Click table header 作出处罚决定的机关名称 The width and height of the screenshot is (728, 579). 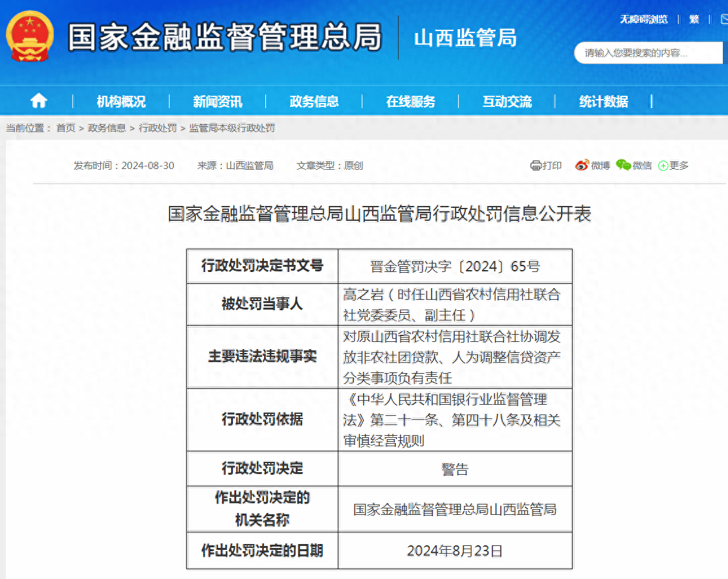262,508
